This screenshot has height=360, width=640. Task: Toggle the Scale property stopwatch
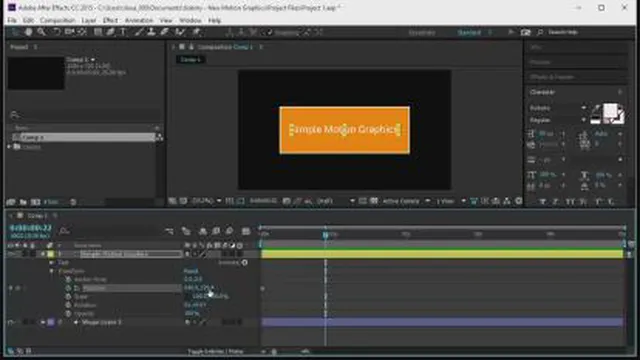68,297
